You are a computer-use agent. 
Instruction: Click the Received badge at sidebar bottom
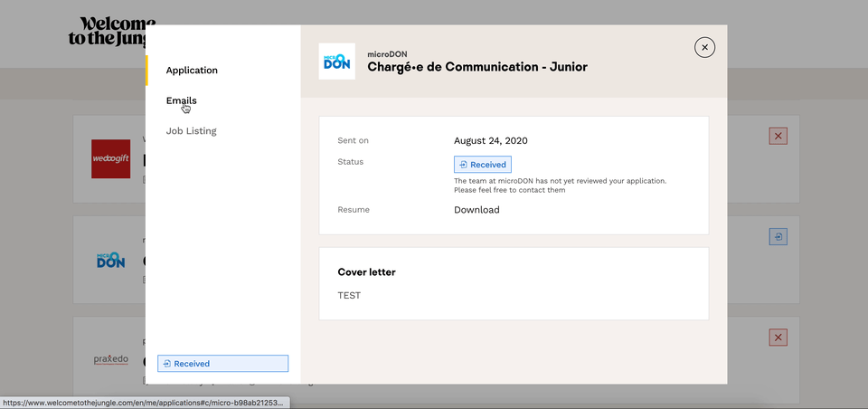tap(222, 364)
